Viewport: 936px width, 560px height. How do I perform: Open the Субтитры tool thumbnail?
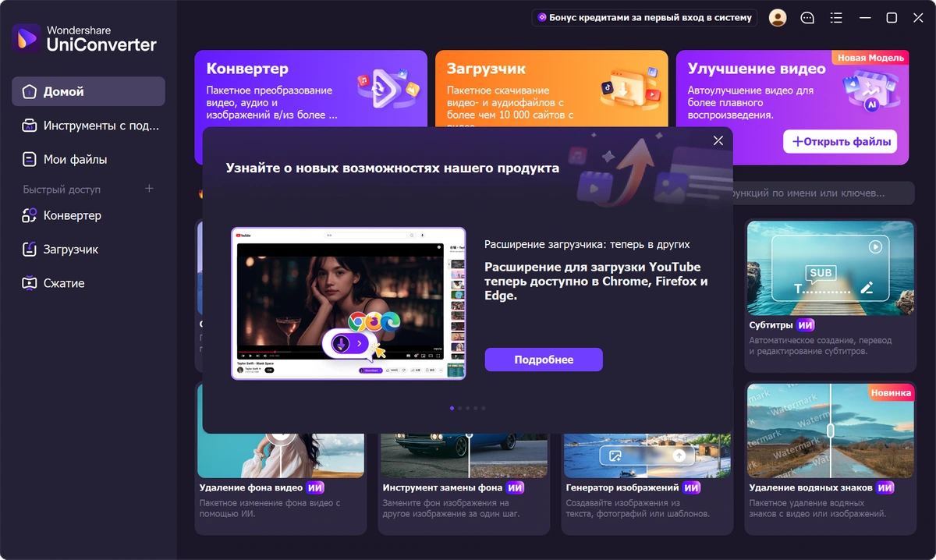pos(830,268)
